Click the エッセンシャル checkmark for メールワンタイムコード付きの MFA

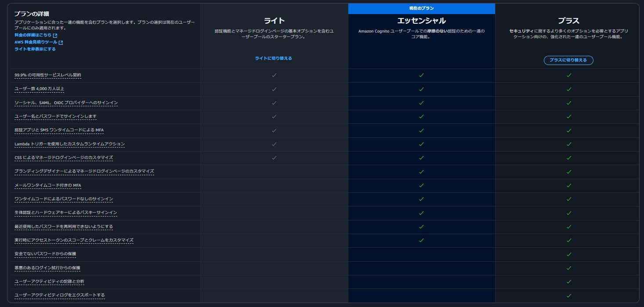point(421,185)
